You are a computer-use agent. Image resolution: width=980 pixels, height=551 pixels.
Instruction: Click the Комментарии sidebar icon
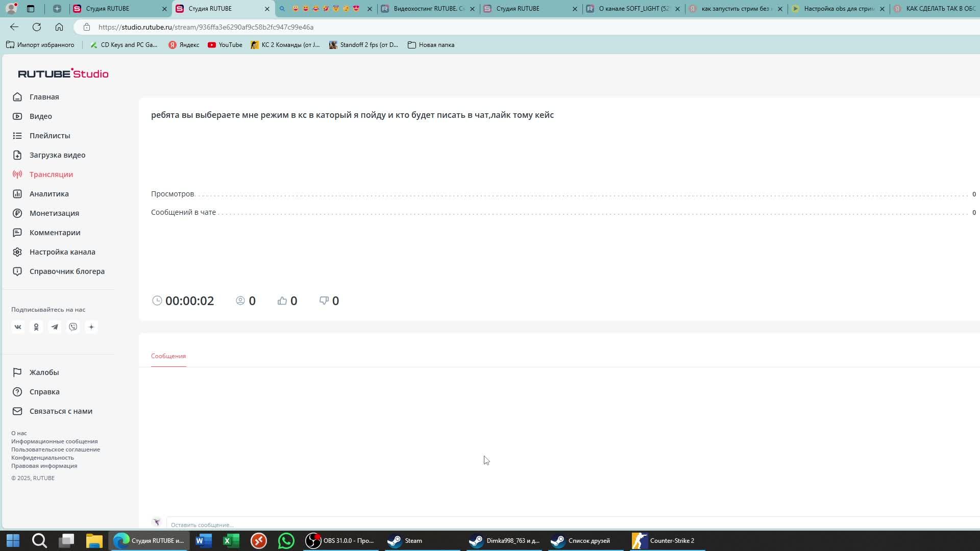[17, 232]
